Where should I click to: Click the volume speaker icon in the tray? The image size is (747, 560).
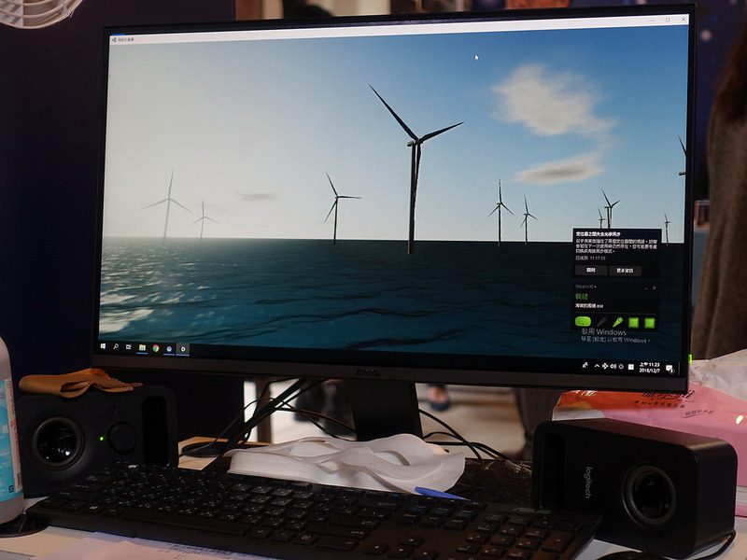click(613, 366)
